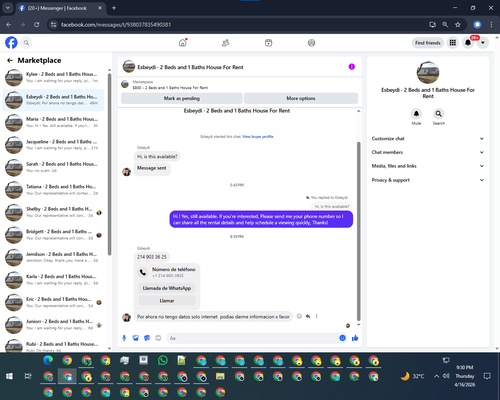Open the Tatiana conversation

(53, 190)
